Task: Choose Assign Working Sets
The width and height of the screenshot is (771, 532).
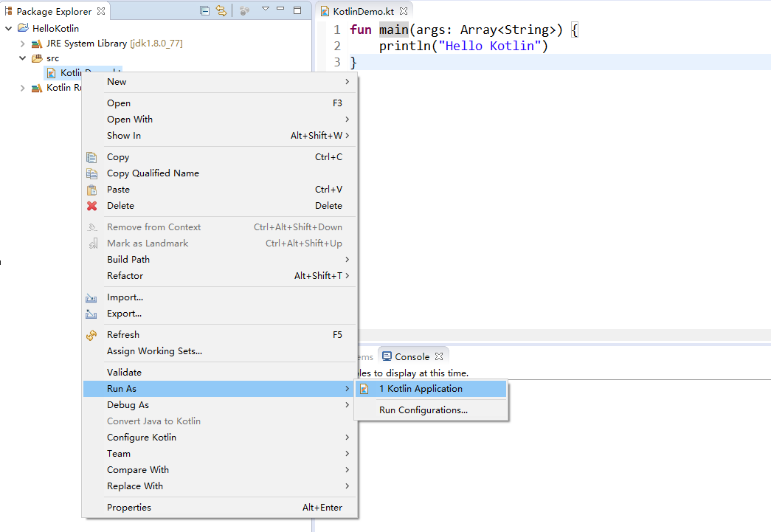Action: tap(219, 351)
